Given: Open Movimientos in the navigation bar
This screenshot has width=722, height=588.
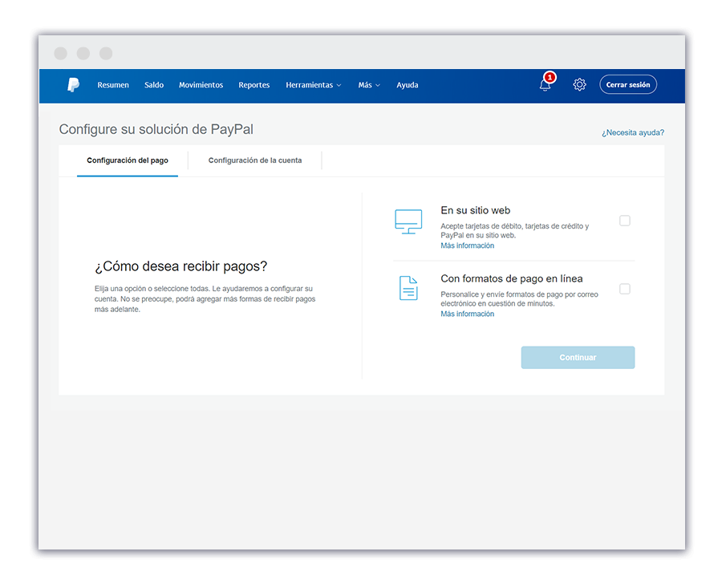Looking at the screenshot, I should (x=201, y=85).
